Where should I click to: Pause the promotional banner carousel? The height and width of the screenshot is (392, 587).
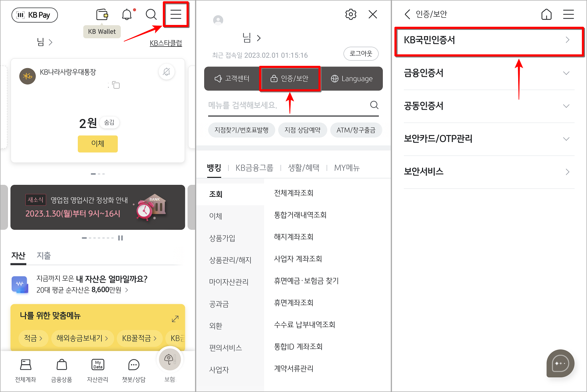(x=121, y=238)
